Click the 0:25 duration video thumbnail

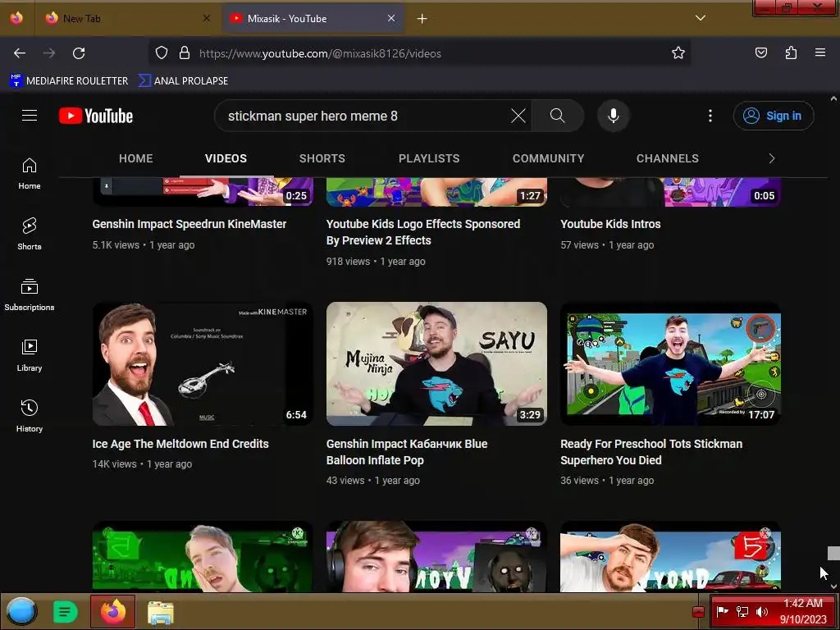click(x=203, y=192)
